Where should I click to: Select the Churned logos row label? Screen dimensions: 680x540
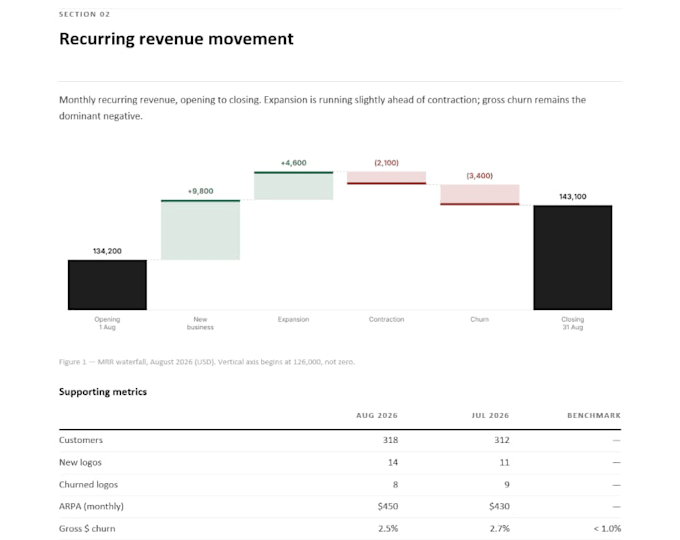click(88, 484)
